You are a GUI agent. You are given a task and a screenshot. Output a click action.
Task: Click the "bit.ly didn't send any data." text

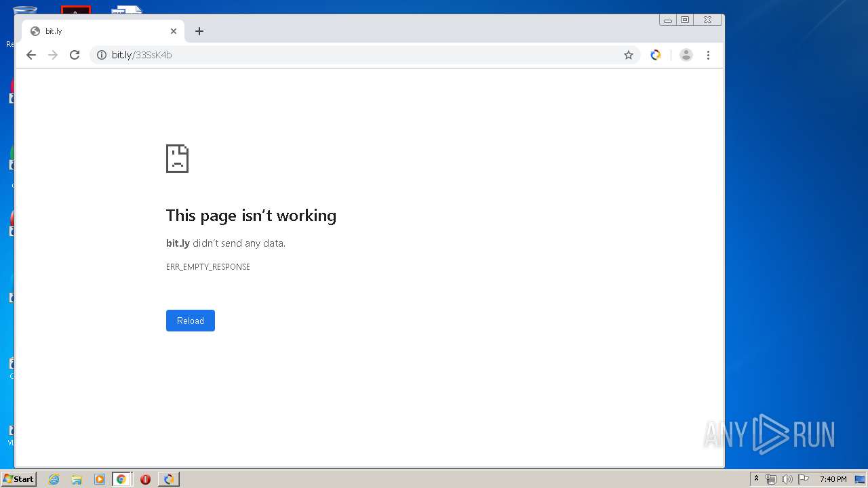coord(226,243)
